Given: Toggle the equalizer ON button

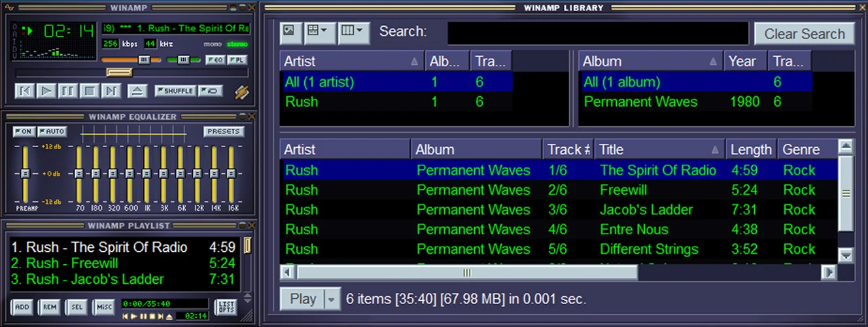Looking at the screenshot, I should click(x=24, y=131).
